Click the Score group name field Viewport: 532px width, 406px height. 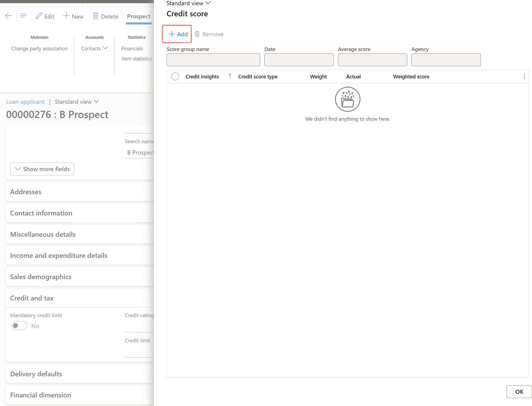(213, 60)
